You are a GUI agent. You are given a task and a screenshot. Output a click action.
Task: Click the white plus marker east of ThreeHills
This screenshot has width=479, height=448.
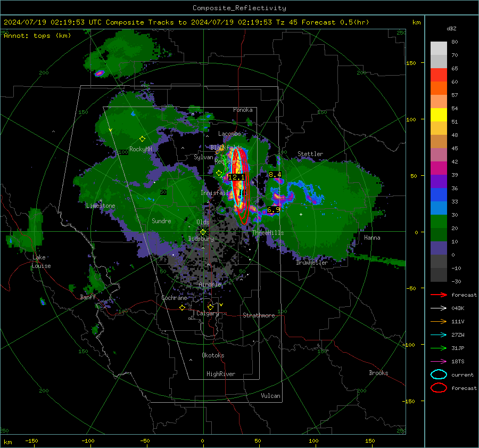coord(301,214)
